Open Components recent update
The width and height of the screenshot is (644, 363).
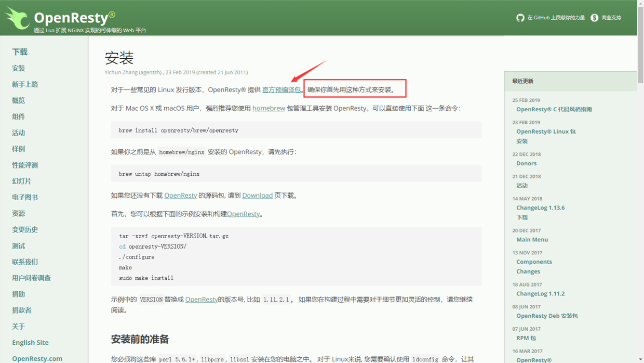coord(534,262)
